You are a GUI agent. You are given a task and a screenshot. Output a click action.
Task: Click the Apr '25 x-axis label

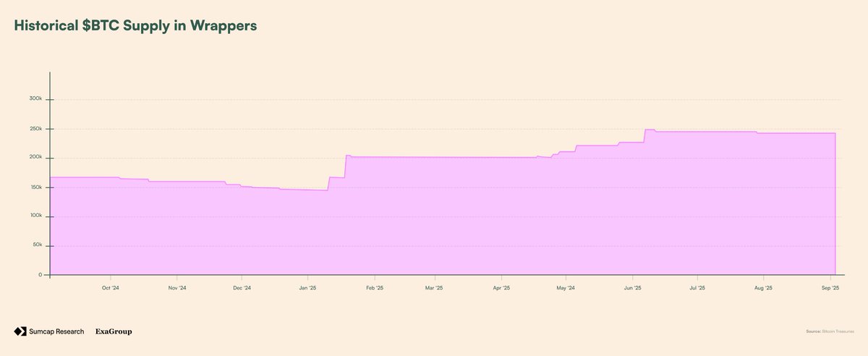[x=501, y=288]
